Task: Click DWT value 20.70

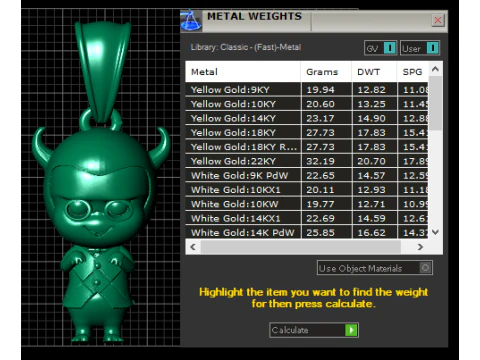Action: (x=372, y=161)
